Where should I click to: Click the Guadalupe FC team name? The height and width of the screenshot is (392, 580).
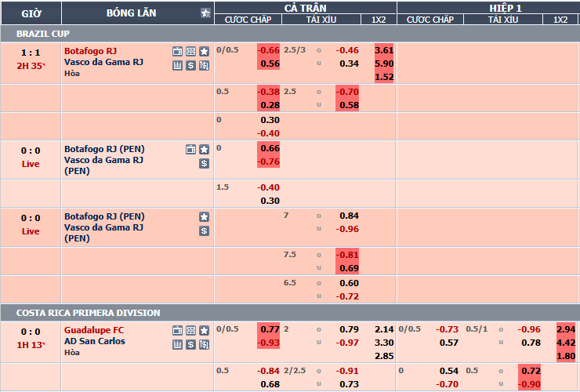(x=94, y=330)
